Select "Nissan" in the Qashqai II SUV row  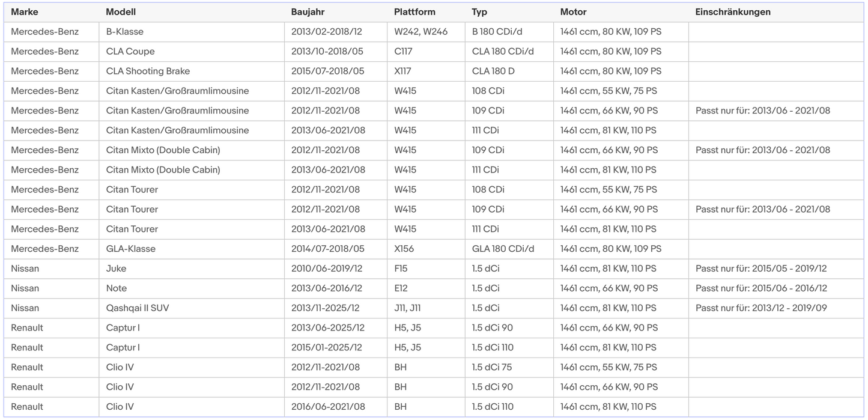click(x=25, y=308)
